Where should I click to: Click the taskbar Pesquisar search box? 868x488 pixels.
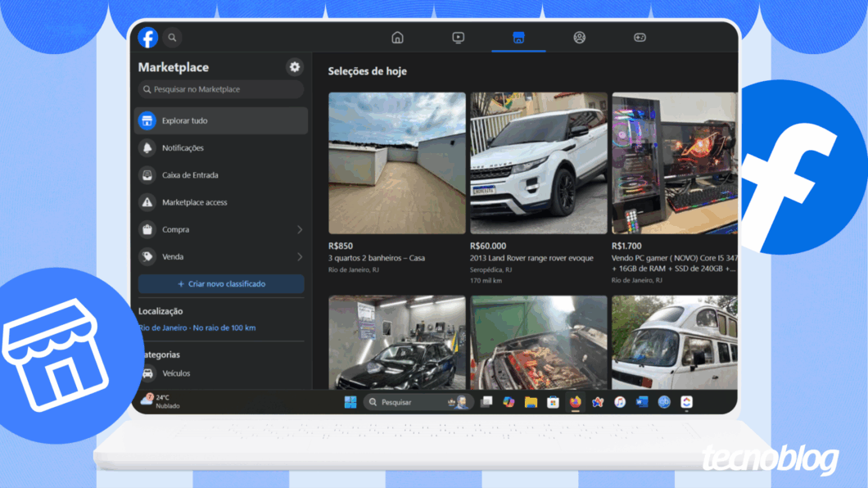pos(418,402)
